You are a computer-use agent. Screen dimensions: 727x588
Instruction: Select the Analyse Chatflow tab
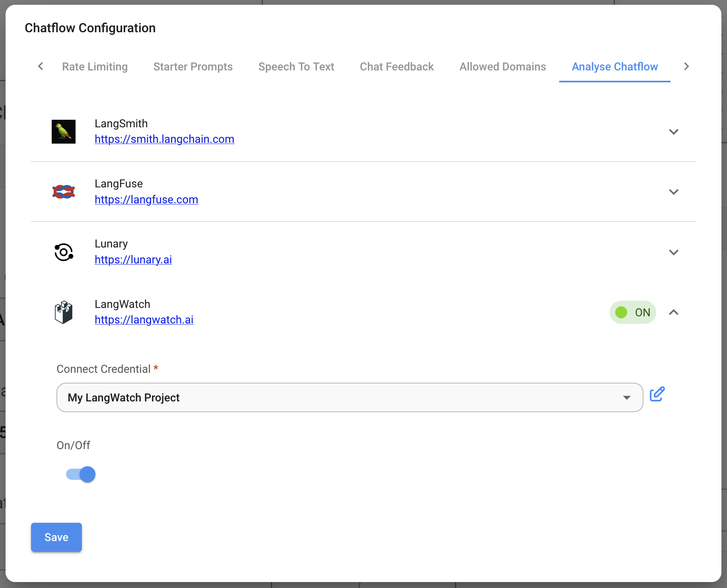[615, 66]
